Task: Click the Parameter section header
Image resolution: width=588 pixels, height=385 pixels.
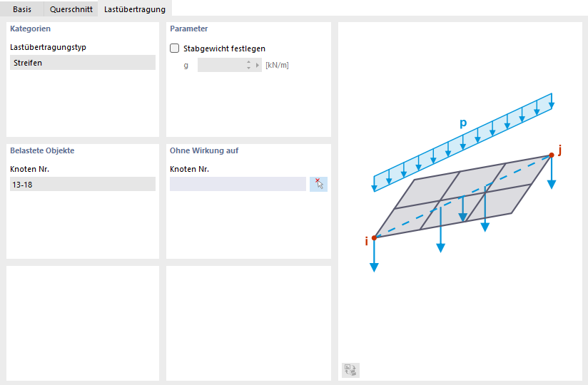Action: tap(188, 29)
